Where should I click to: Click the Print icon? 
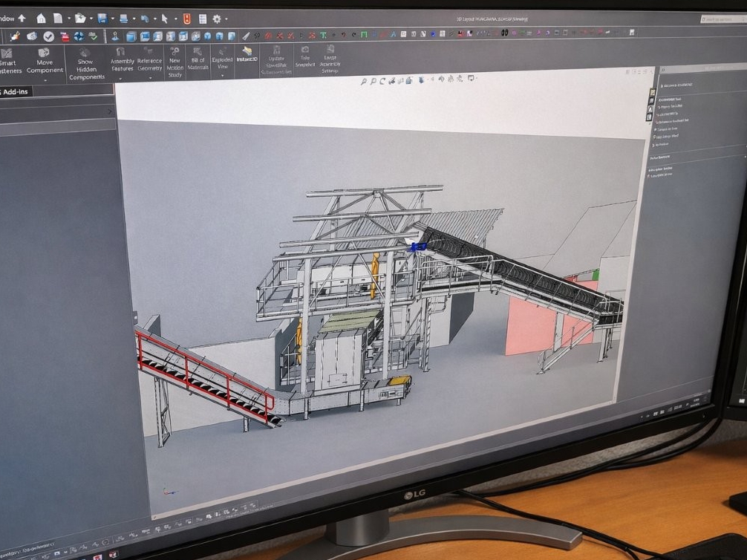[124, 19]
